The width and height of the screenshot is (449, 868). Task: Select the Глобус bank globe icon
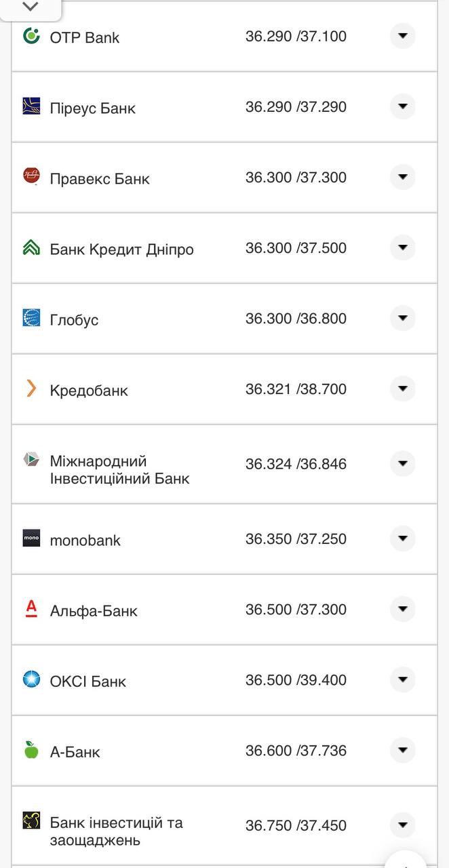tap(31, 319)
